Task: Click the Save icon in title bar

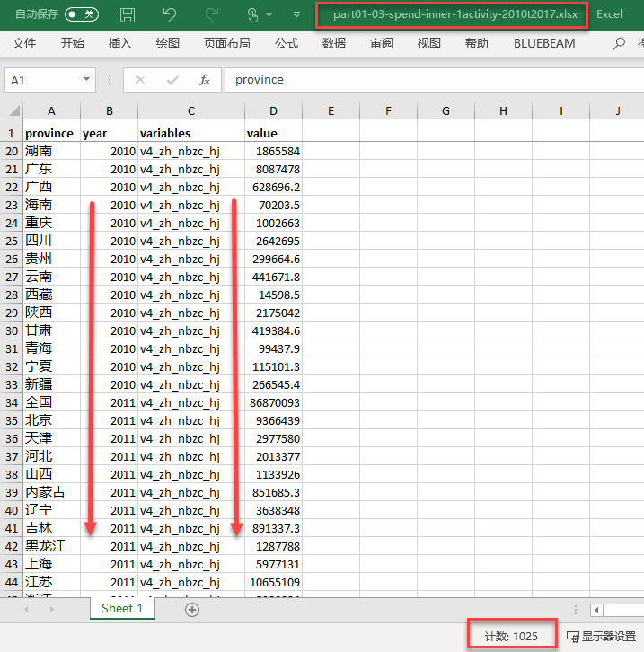Action: coord(128,14)
